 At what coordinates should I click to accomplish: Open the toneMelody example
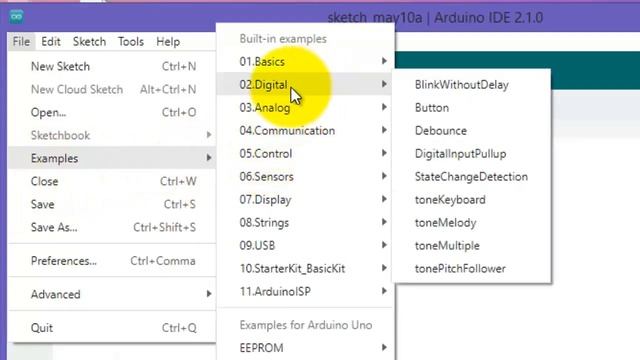click(x=471, y=222)
